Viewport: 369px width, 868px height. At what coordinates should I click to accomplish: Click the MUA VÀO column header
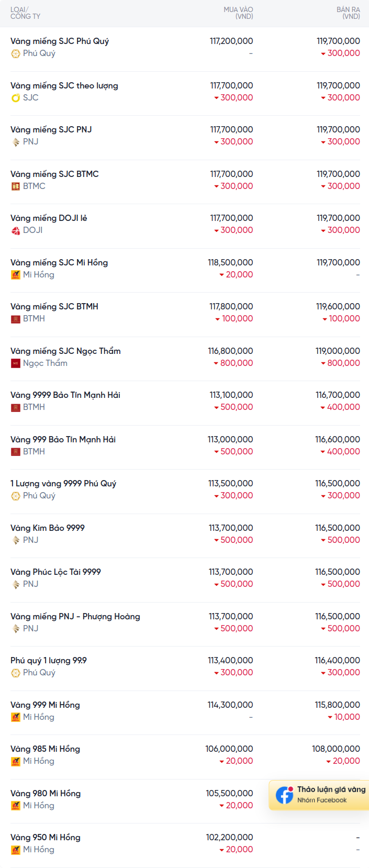point(238,13)
